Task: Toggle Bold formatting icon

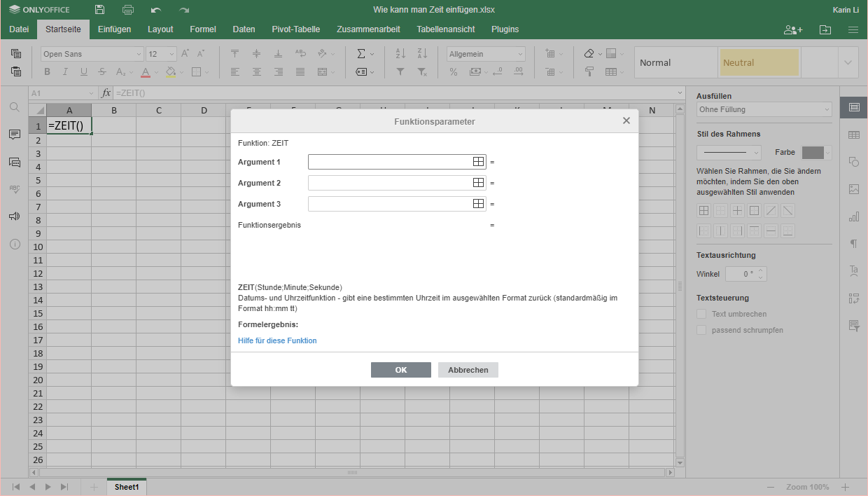Action: 48,71
